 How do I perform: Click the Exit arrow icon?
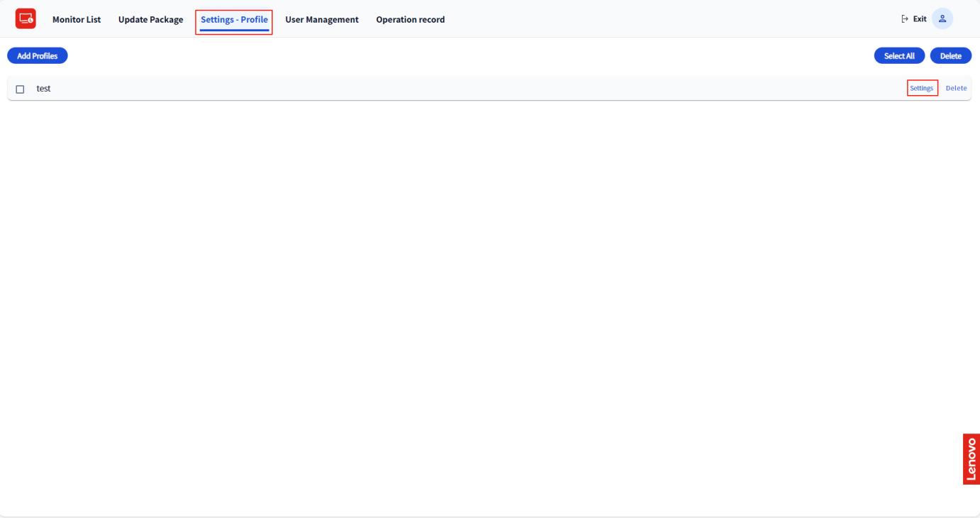pyautogui.click(x=904, y=19)
